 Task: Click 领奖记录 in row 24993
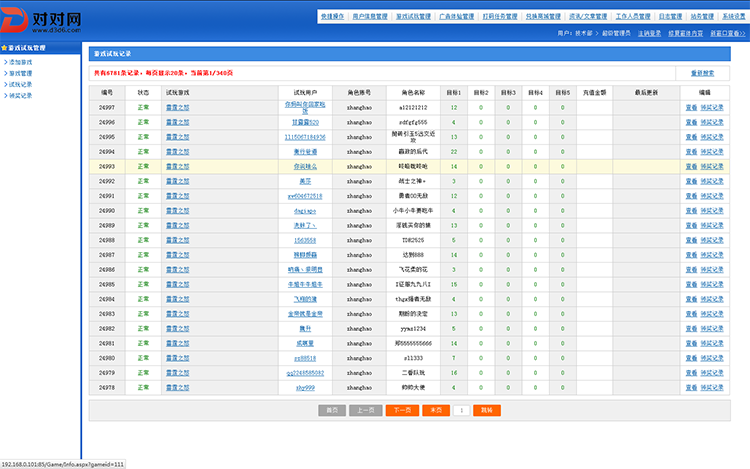712,166
